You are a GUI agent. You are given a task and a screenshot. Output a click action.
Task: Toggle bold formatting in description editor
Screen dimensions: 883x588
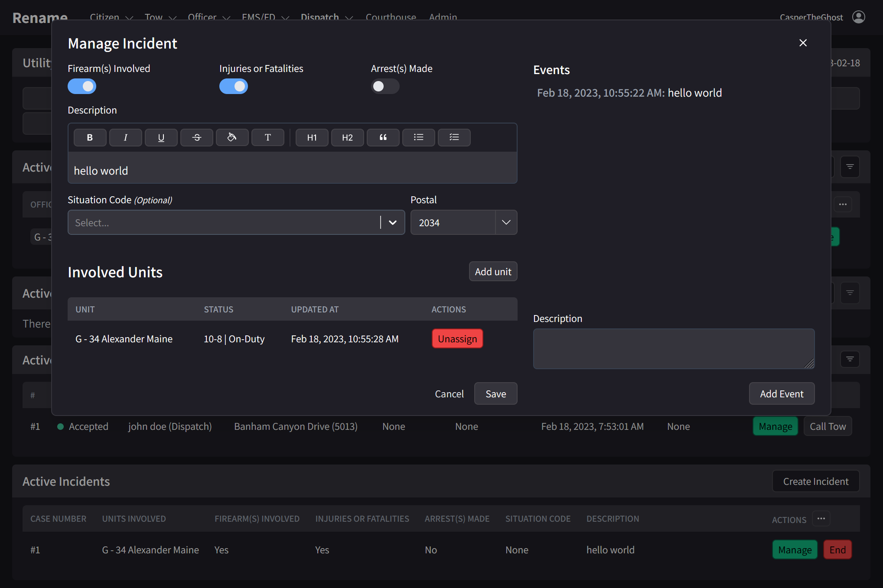(x=90, y=137)
